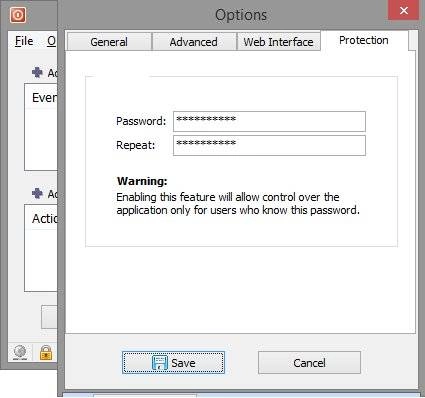Switch to the General tab
Image resolution: width=425 pixels, height=398 pixels.
[109, 42]
